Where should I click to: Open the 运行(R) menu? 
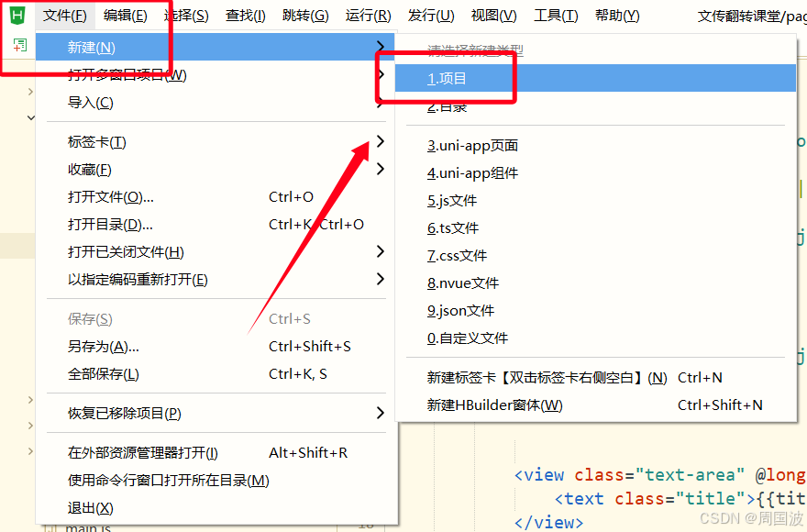click(368, 16)
